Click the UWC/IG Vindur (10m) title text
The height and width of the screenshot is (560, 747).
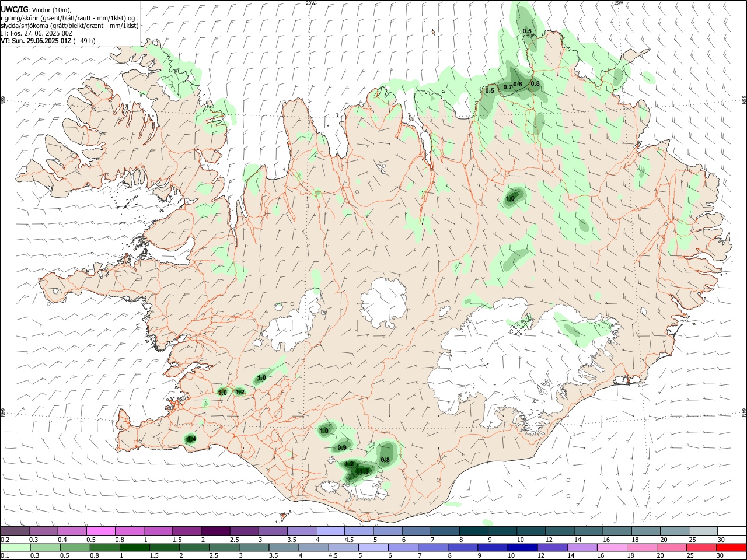pos(36,10)
